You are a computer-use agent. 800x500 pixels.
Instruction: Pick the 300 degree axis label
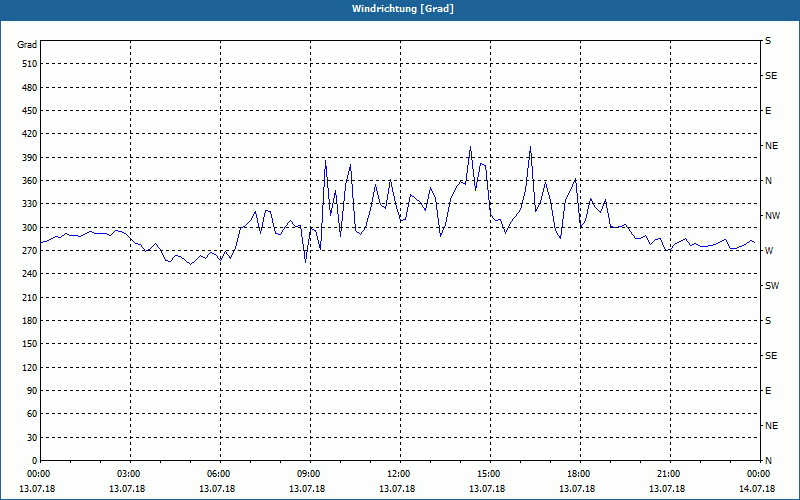[x=29, y=228]
